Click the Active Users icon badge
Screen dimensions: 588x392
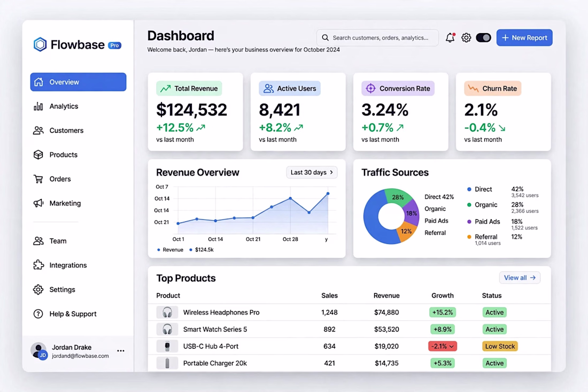(268, 89)
